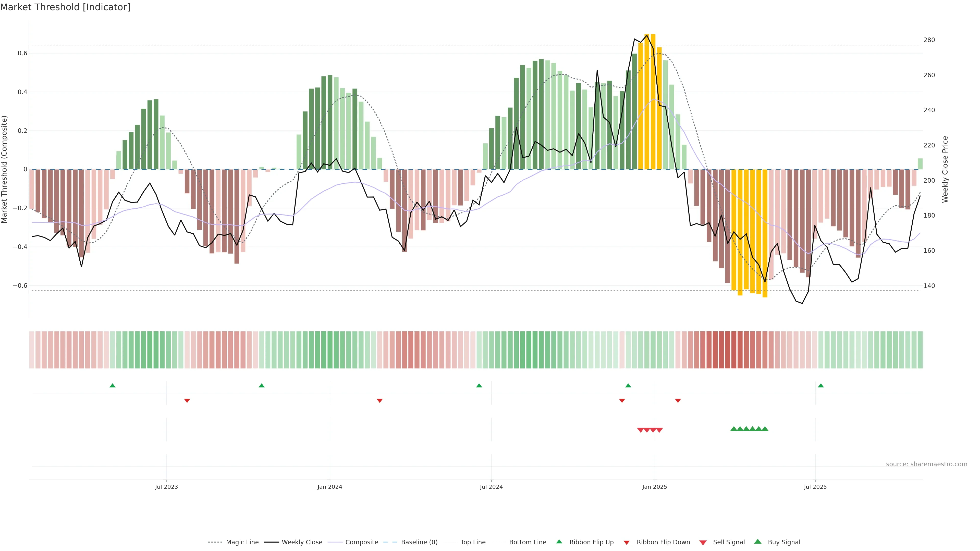The height and width of the screenshot is (551, 980).
Task: Click the Ribbon Flip Up triangle just after Jul 2025
Action: pos(820,386)
